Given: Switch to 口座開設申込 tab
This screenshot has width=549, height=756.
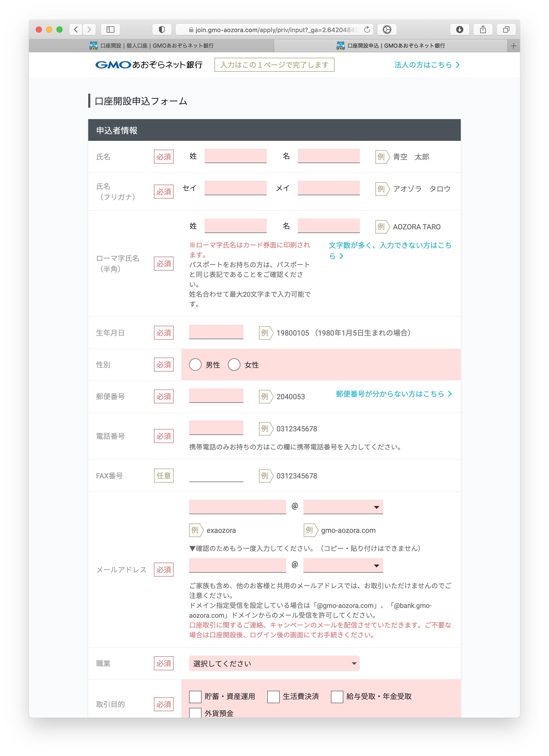Looking at the screenshot, I should point(390,46).
